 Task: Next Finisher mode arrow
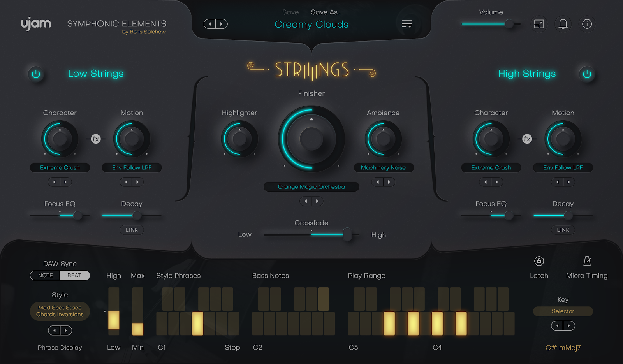coord(317,201)
